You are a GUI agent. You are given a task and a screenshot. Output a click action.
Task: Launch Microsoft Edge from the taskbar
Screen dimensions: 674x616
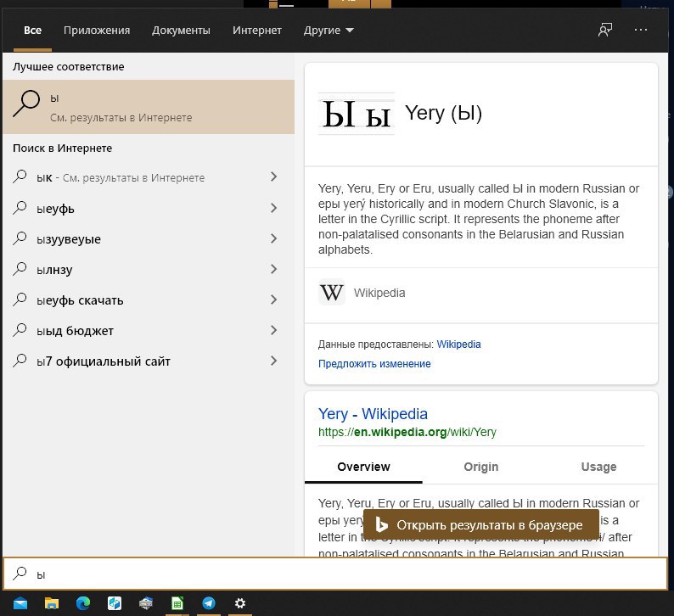click(83, 603)
